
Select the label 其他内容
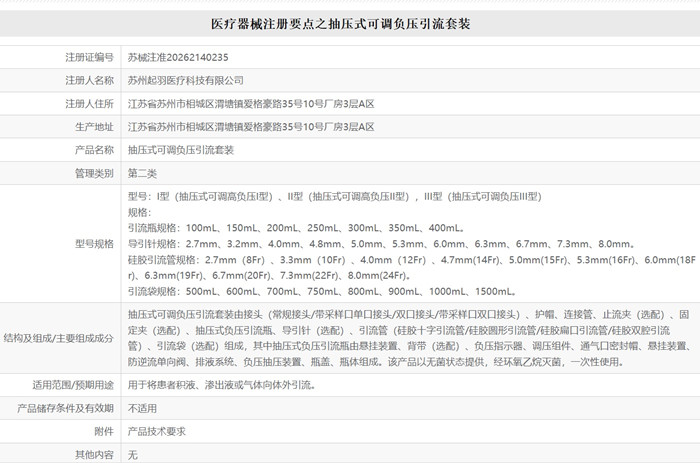click(94, 455)
